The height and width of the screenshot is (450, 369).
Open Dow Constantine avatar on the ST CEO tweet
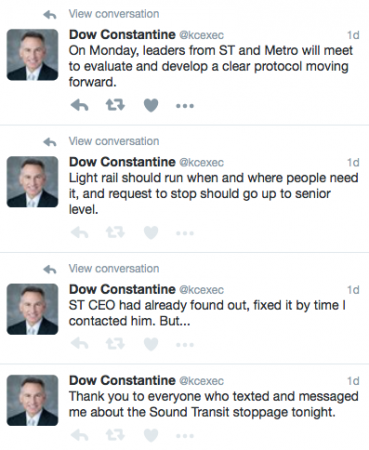[x=32, y=309]
